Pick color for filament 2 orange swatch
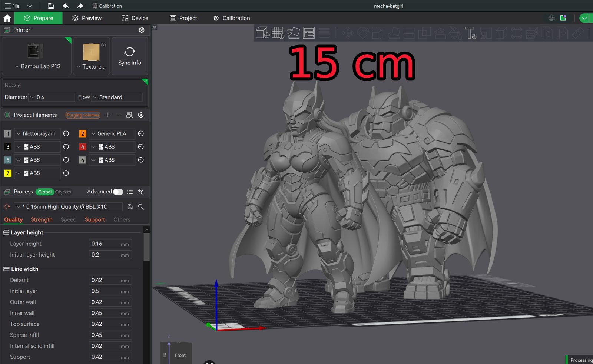The width and height of the screenshot is (593, 364). point(83,134)
